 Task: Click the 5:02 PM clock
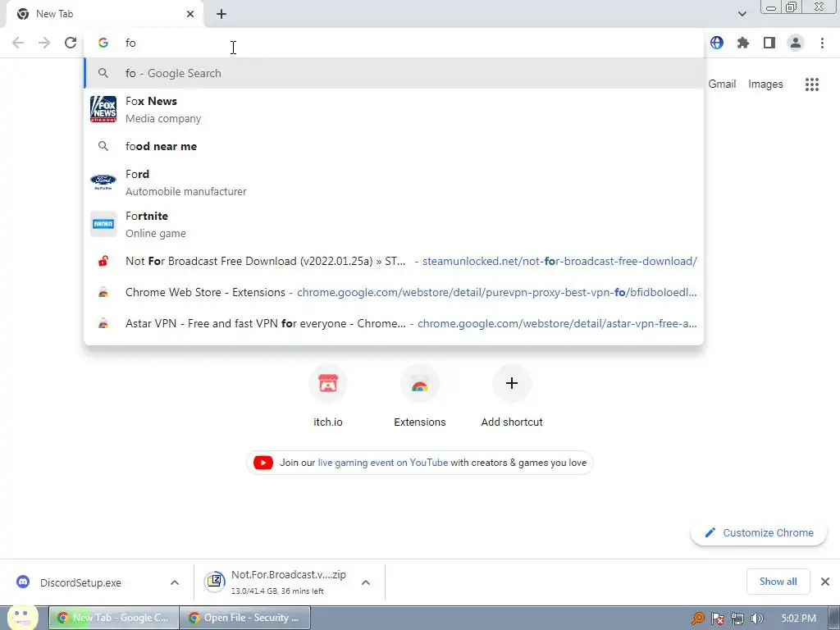798,619
